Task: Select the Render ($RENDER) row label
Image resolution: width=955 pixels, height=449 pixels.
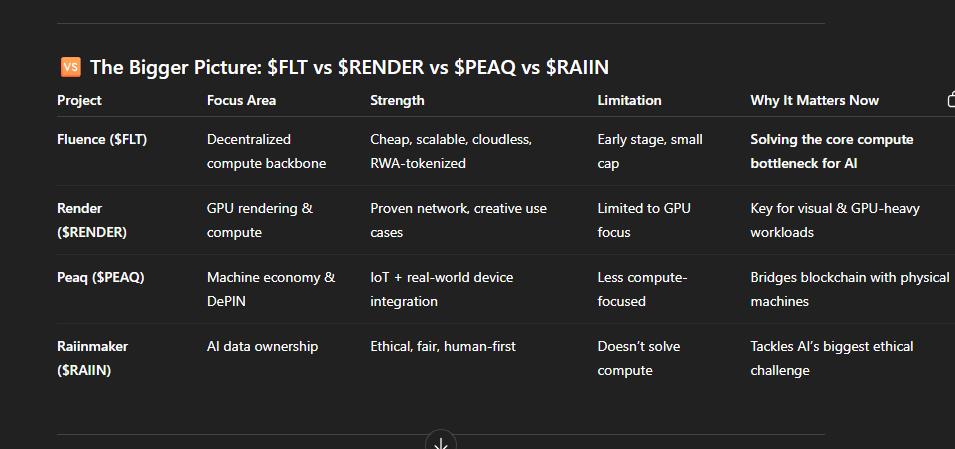Action: (x=92, y=221)
